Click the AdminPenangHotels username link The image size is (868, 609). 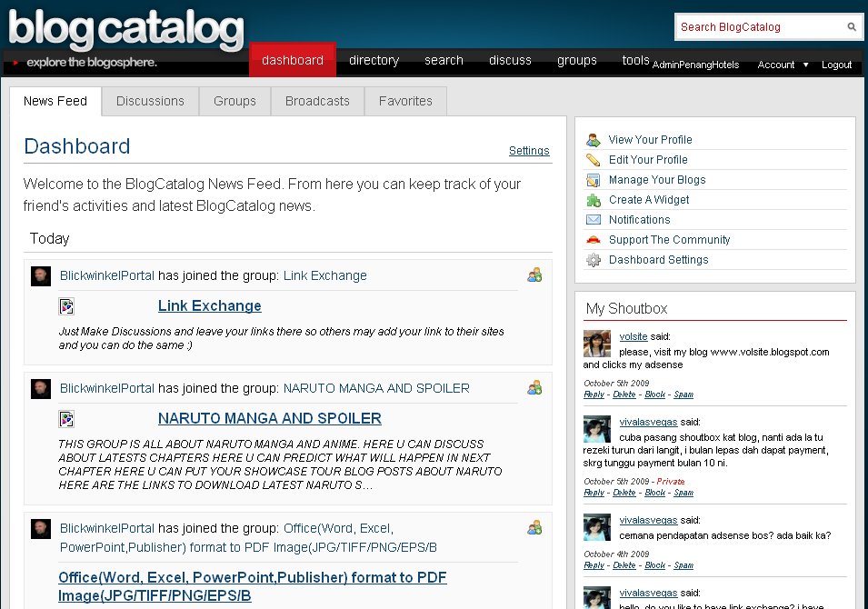pyautogui.click(x=695, y=65)
